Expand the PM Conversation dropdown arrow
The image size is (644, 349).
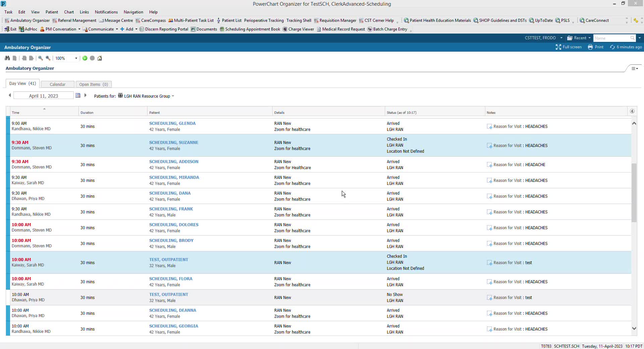pyautogui.click(x=79, y=29)
